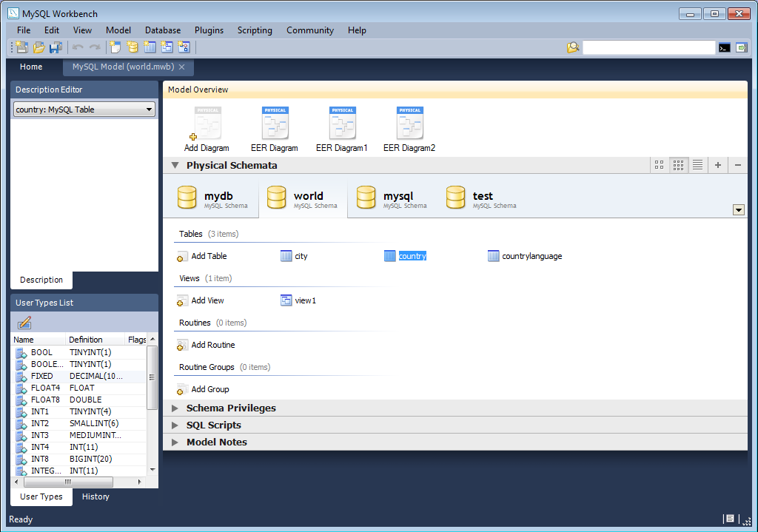Select small icons view for Physical Schemata
Viewport: 758px width, 532px height.
(x=678, y=165)
